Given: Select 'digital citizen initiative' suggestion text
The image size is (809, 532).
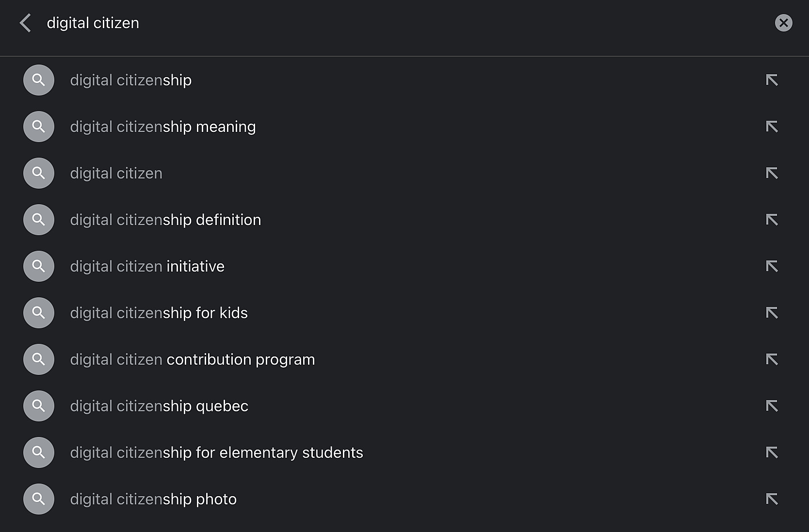Looking at the screenshot, I should click(147, 266).
